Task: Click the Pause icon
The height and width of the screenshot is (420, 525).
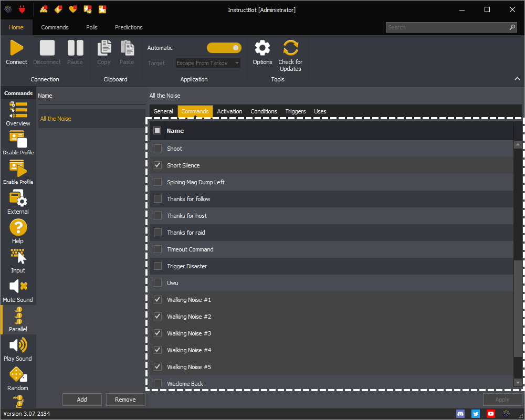Action: (x=75, y=48)
